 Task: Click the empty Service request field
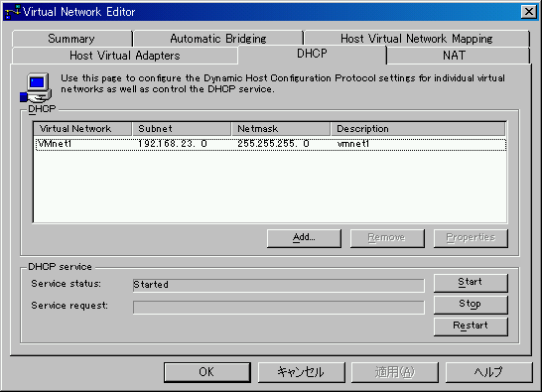[279, 307]
